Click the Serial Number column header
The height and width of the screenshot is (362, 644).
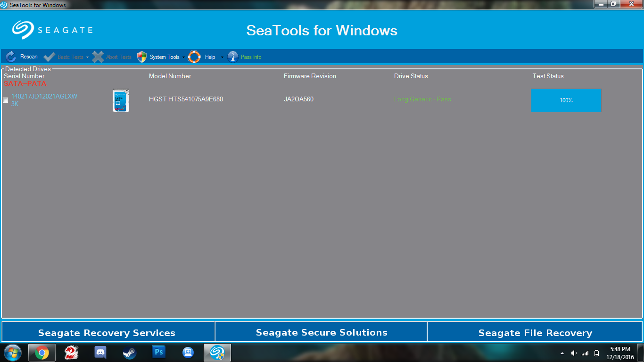[24, 76]
